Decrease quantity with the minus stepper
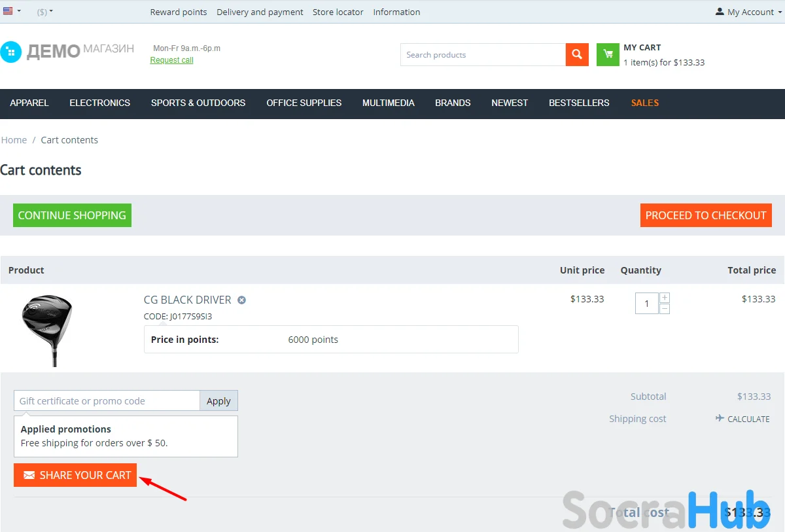Image resolution: width=785 pixels, height=532 pixels. (665, 308)
